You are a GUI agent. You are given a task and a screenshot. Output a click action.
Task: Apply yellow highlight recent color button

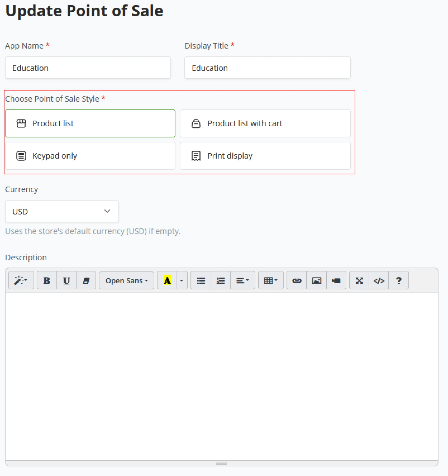pyautogui.click(x=167, y=280)
